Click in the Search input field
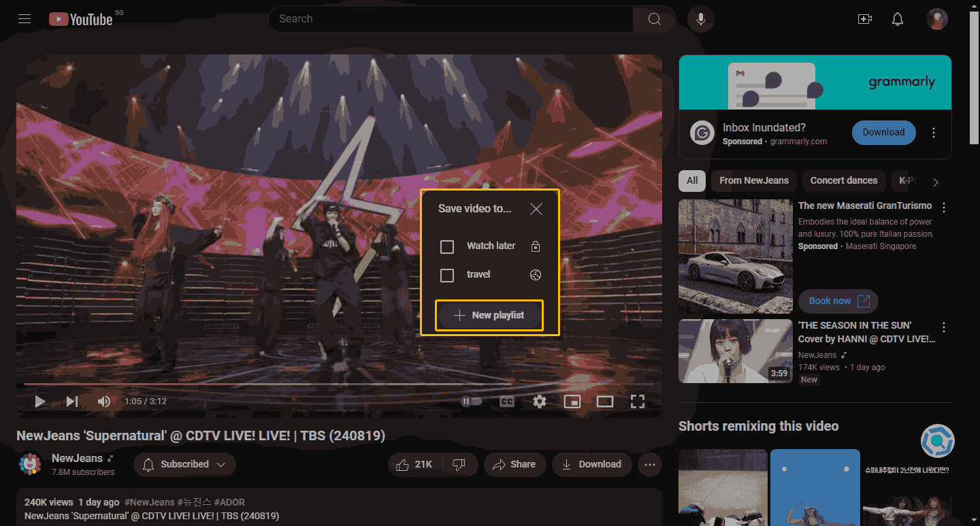The image size is (980, 526). tap(451, 19)
